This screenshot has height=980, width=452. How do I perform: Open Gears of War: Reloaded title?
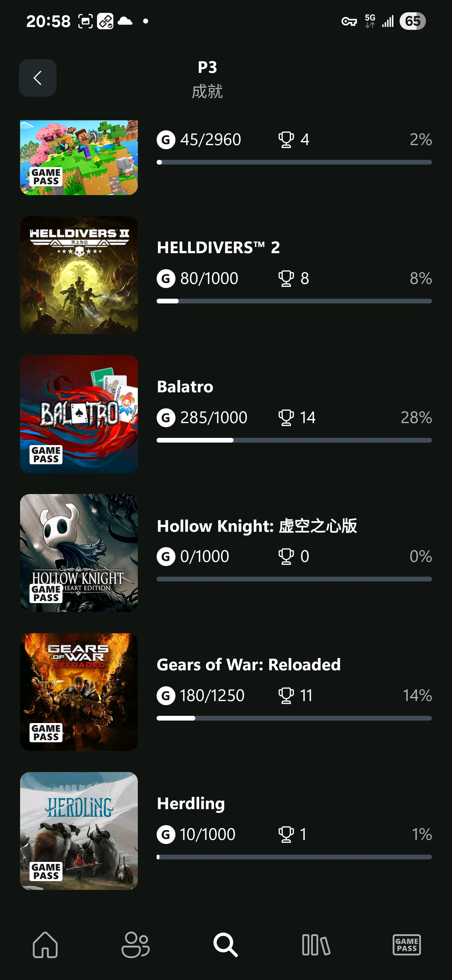(249, 665)
